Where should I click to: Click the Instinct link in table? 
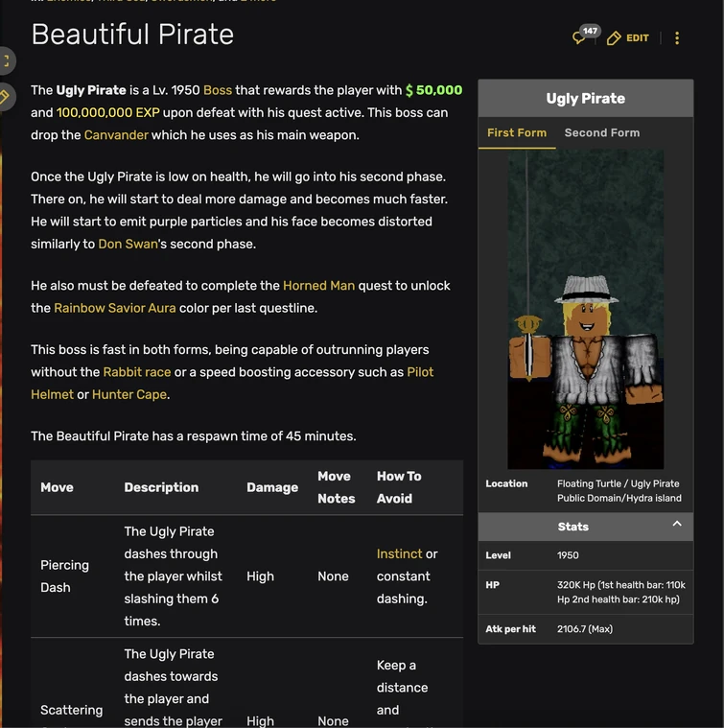pos(399,554)
